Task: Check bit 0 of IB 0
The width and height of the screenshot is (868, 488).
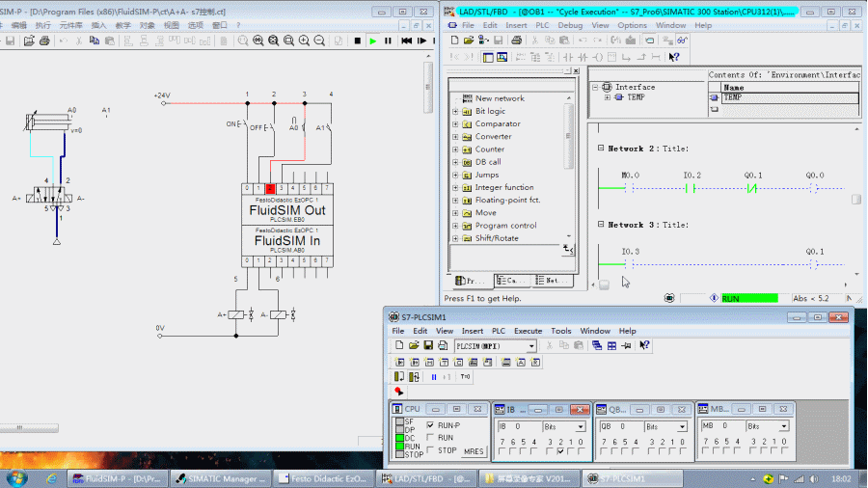Action: click(x=581, y=451)
